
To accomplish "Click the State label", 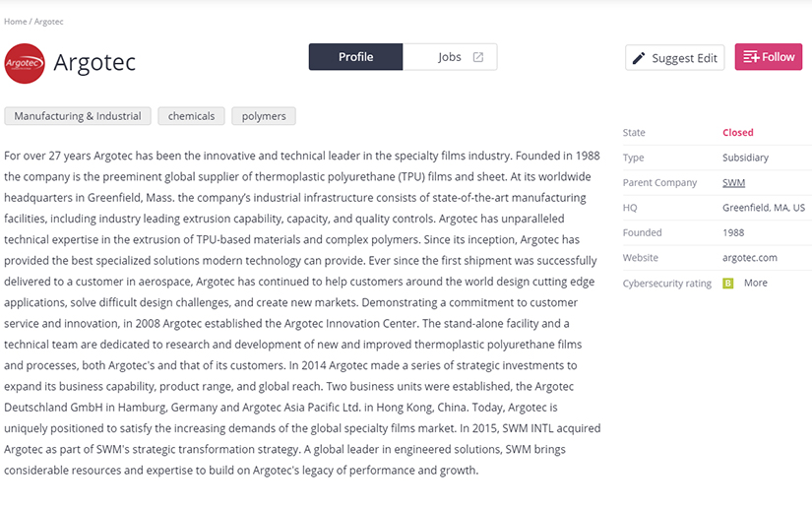I will 634,133.
